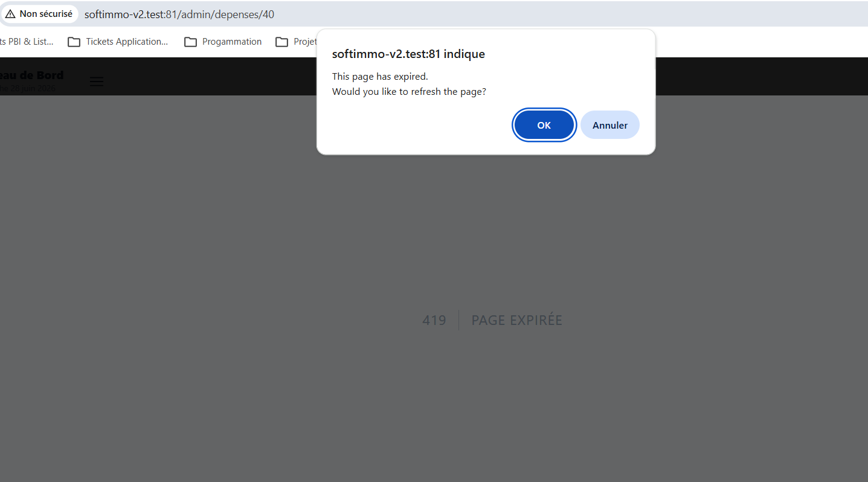Toggle the hamburger sidebar menu icon
The width and height of the screenshot is (868, 482).
pyautogui.click(x=97, y=82)
